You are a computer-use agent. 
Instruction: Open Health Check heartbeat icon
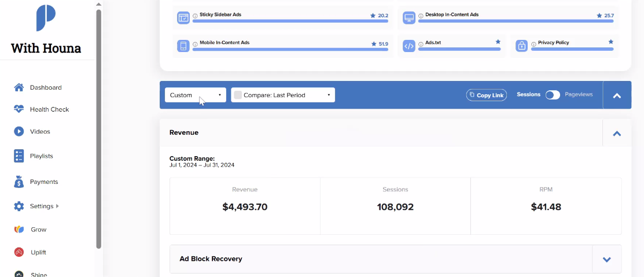(x=19, y=109)
